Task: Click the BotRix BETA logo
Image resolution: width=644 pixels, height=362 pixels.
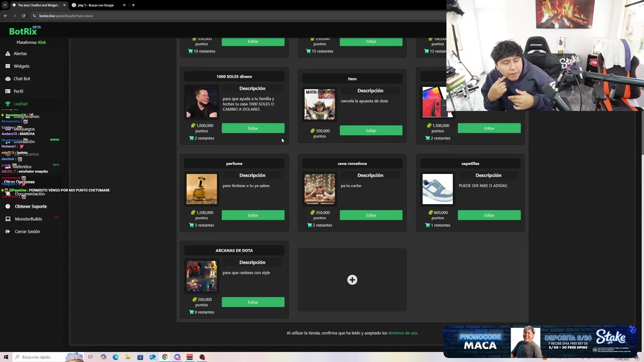Action: [x=24, y=31]
